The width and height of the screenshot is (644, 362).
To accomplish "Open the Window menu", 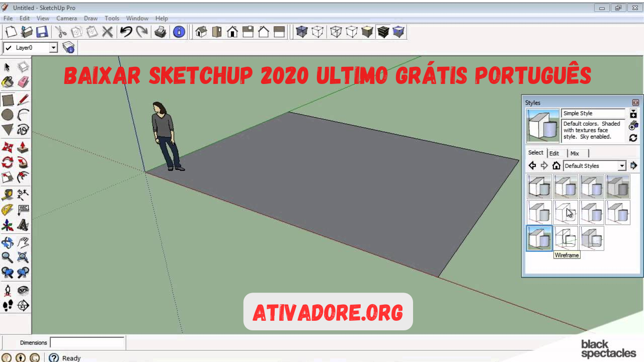I will click(137, 19).
